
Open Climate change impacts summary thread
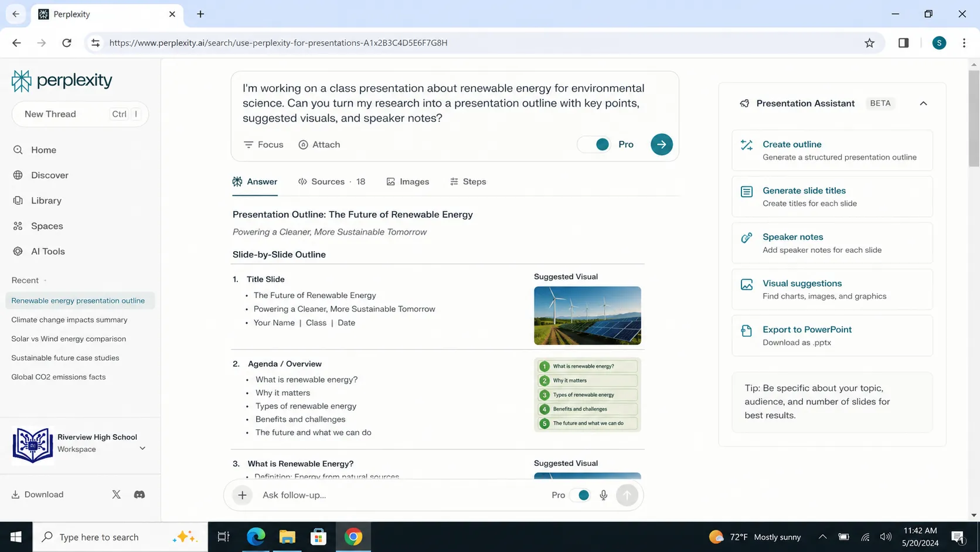69,320
